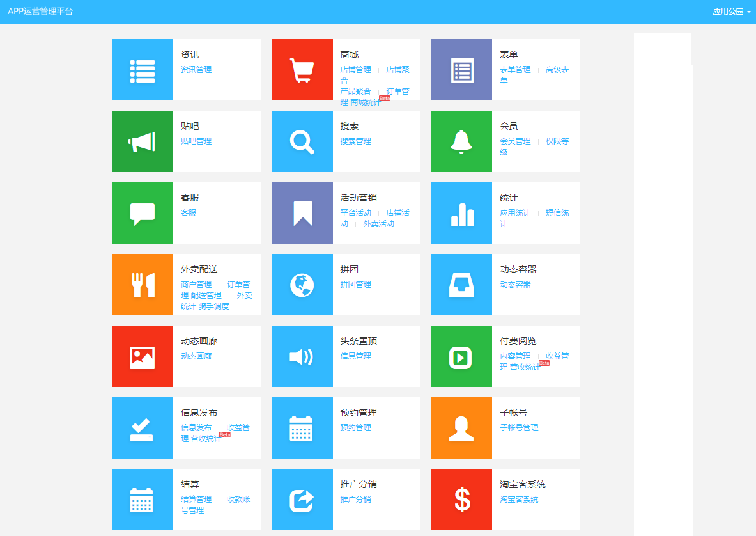Click the 淘宝客系统 dollar icon
Viewport: 756px width, 536px height.
(461, 500)
